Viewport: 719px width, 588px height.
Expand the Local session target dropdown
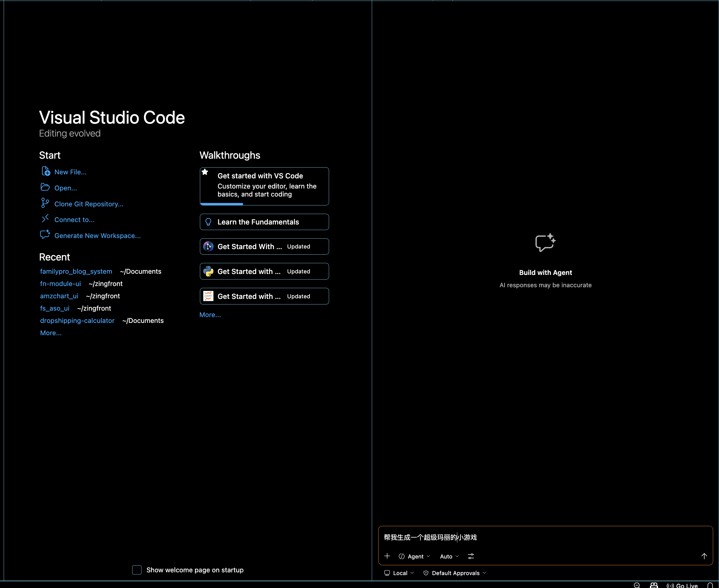pos(399,573)
